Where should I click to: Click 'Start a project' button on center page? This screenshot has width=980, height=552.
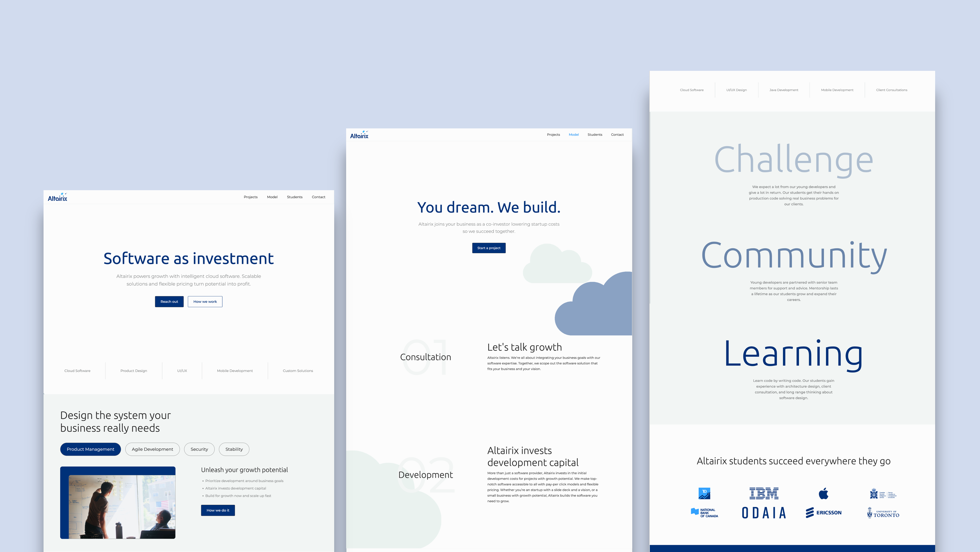pos(489,248)
